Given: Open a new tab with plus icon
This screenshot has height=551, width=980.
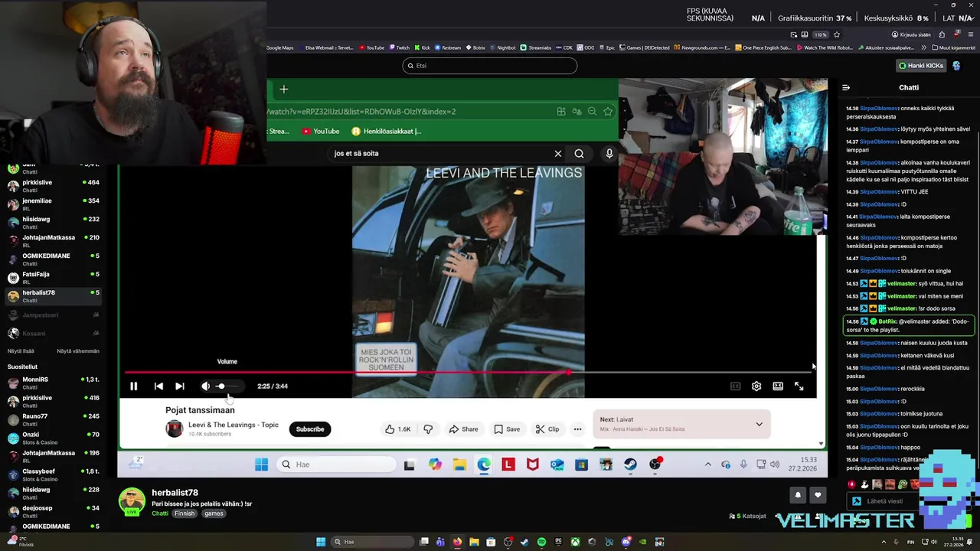Looking at the screenshot, I should click(283, 90).
